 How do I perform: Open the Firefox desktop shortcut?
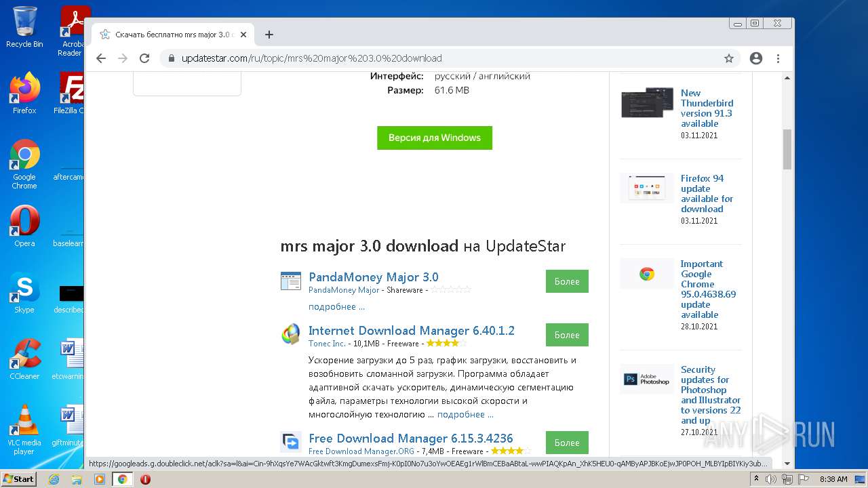click(24, 94)
